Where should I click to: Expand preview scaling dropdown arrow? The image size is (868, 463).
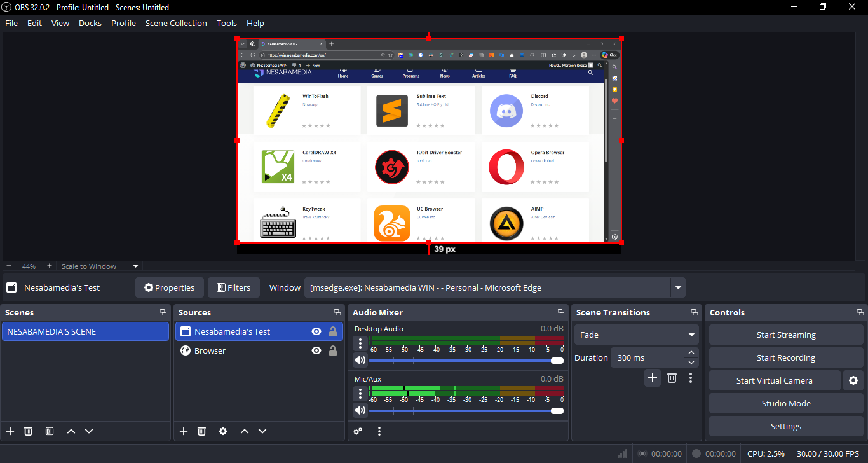tap(135, 266)
